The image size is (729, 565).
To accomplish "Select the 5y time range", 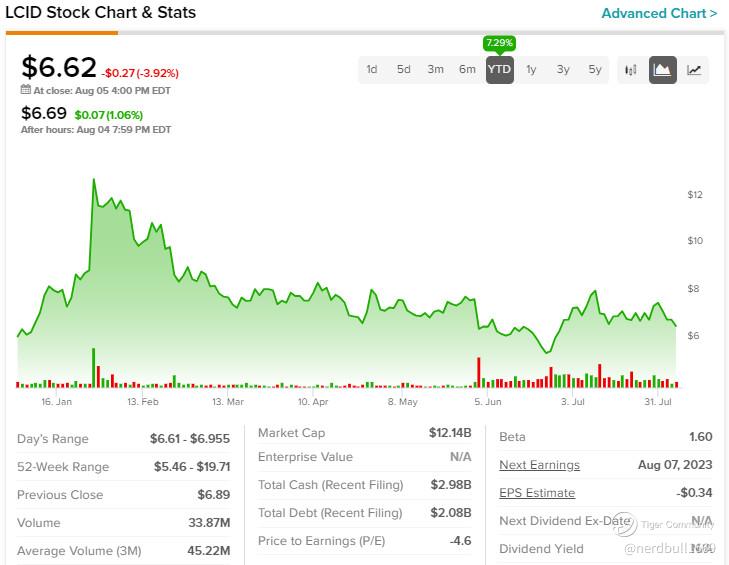I will click(595, 70).
